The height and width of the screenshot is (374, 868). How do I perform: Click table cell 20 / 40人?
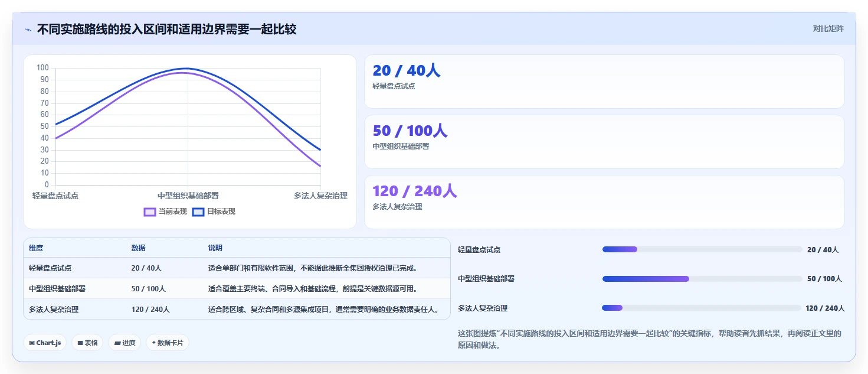click(146, 268)
